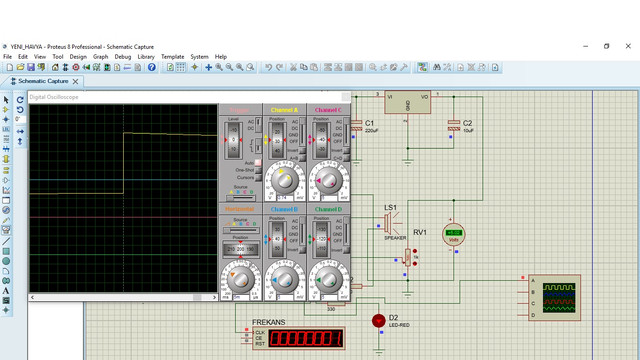Click the rotate clockwise icon

[x=20, y=100]
